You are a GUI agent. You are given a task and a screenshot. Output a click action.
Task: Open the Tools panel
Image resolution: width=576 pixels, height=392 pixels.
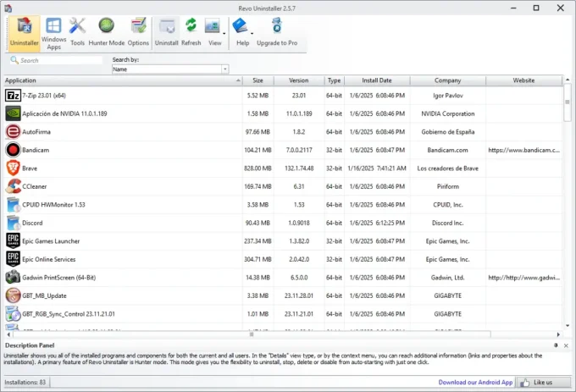tap(78, 31)
